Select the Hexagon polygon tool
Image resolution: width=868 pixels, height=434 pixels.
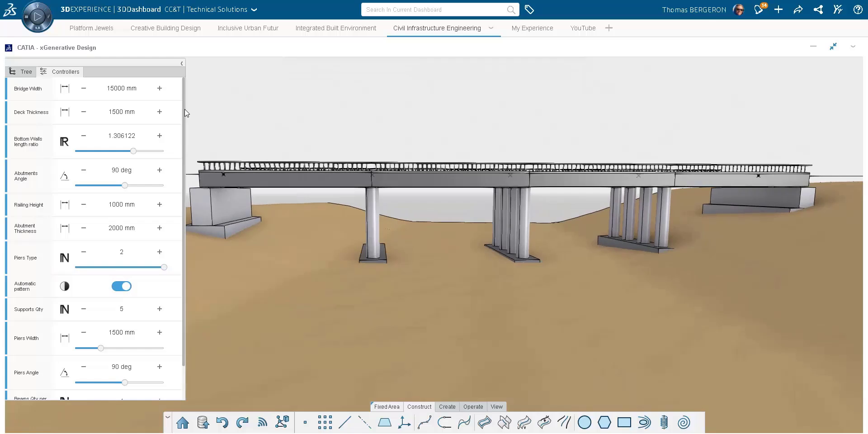[604, 423]
